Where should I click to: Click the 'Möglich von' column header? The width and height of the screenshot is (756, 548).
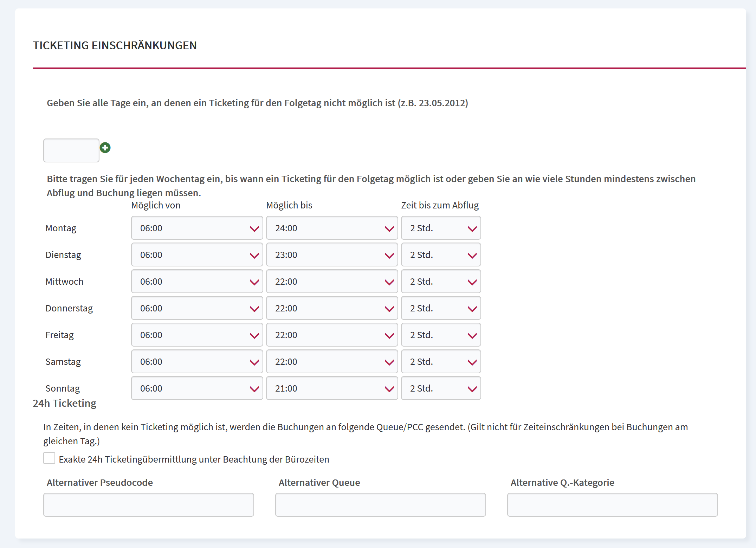pos(156,205)
